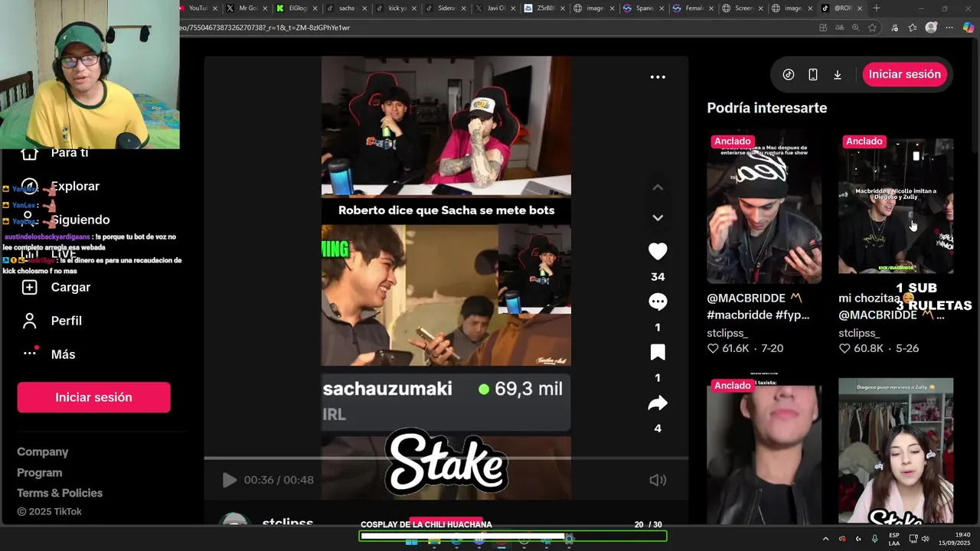This screenshot has width=980, height=551.
Task: Open ESP LAA language indicator in taskbar
Action: 894,539
